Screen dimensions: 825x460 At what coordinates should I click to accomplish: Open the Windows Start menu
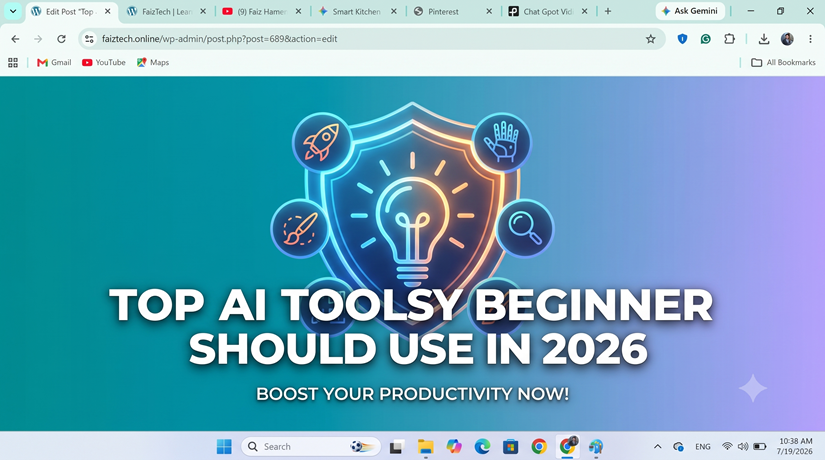coord(224,447)
